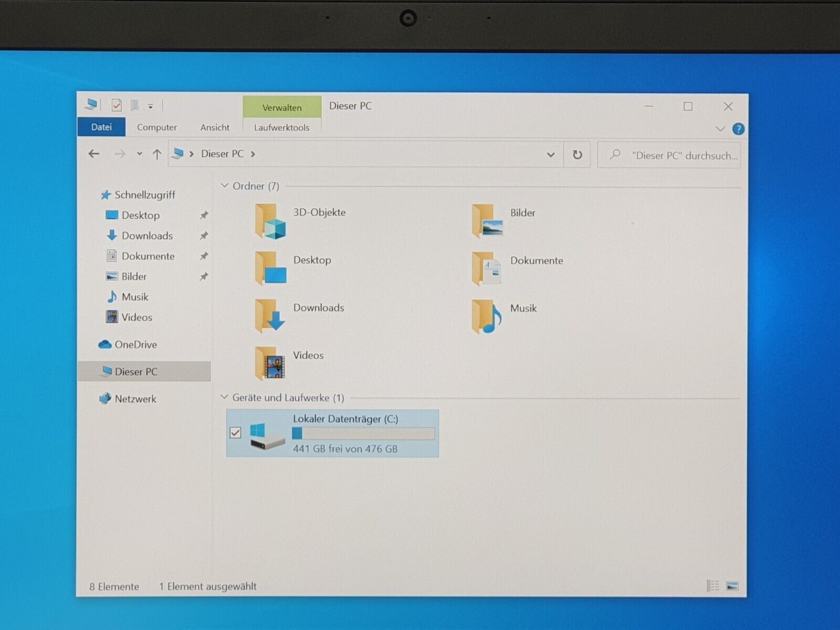Navigate up one level with up arrow
This screenshot has width=840, height=630.
pyautogui.click(x=156, y=154)
